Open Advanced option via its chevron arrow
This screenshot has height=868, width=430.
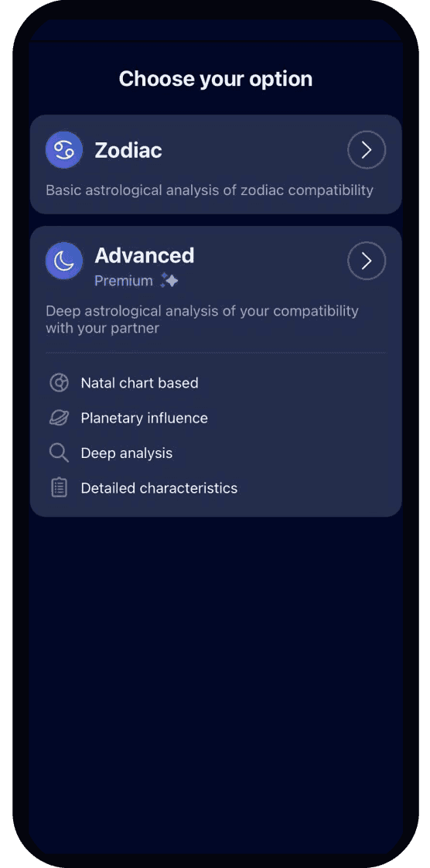click(x=367, y=261)
